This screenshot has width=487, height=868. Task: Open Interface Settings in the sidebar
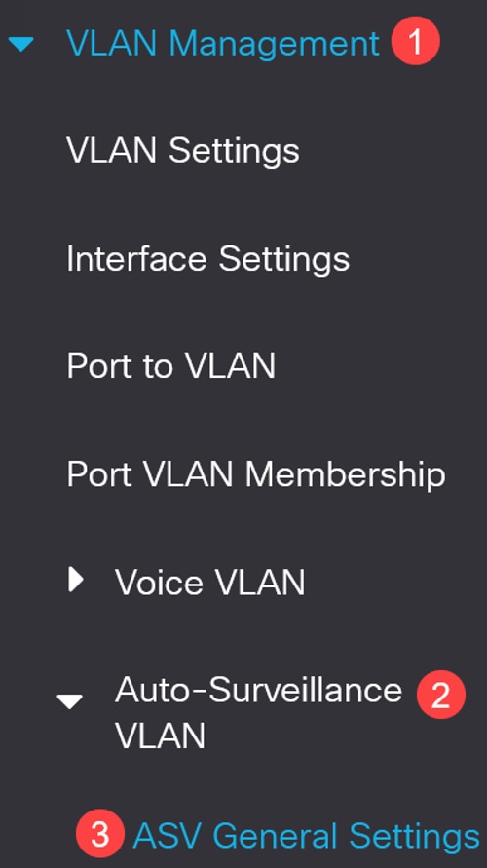pyautogui.click(x=208, y=258)
